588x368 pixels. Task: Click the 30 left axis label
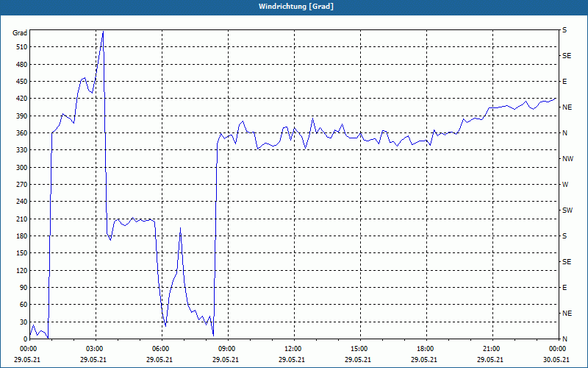click(24, 322)
